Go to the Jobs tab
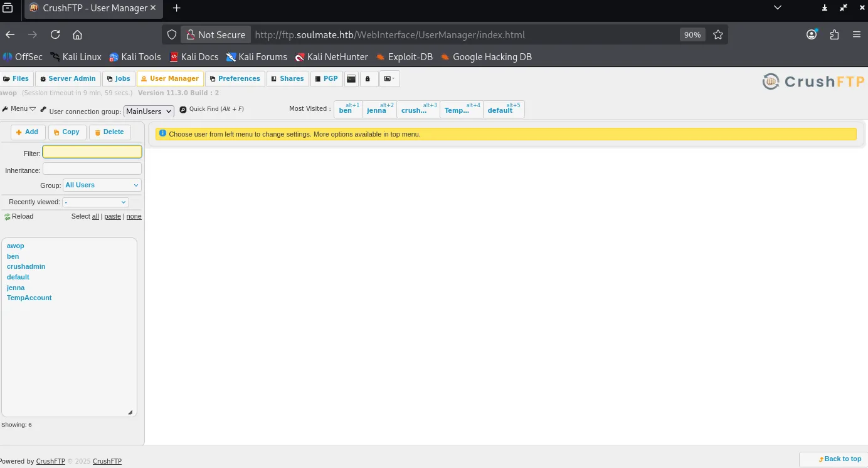This screenshot has width=868, height=468. tap(119, 78)
